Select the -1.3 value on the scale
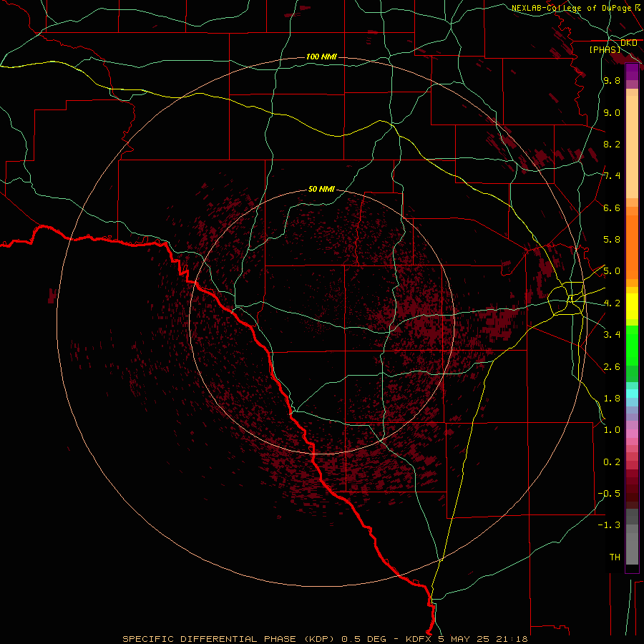Viewport: 644px width, 644px height. coord(609,525)
